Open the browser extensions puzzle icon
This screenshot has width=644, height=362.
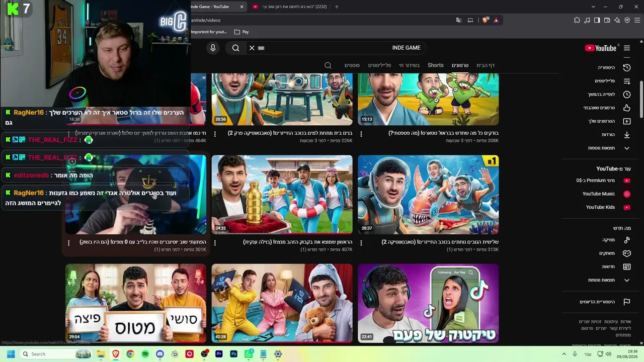[577, 20]
